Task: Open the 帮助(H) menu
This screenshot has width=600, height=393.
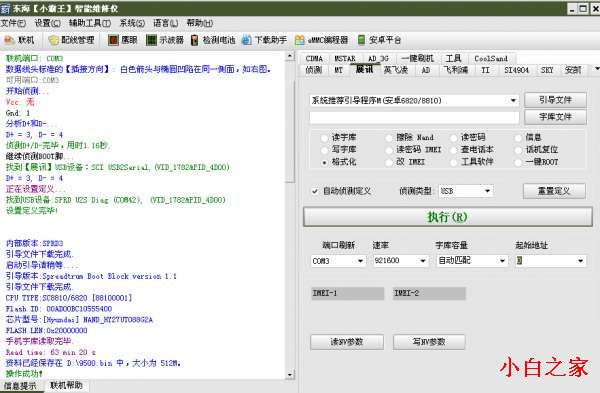Action: [x=200, y=23]
